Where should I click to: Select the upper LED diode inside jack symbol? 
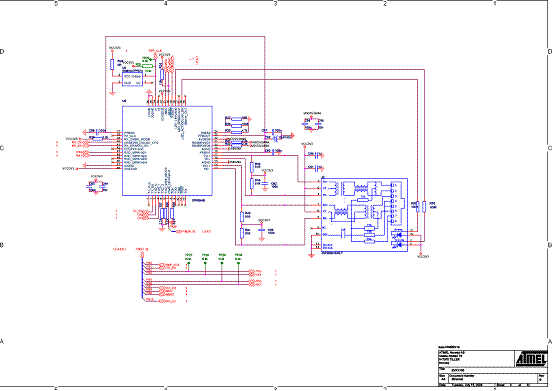(x=399, y=233)
